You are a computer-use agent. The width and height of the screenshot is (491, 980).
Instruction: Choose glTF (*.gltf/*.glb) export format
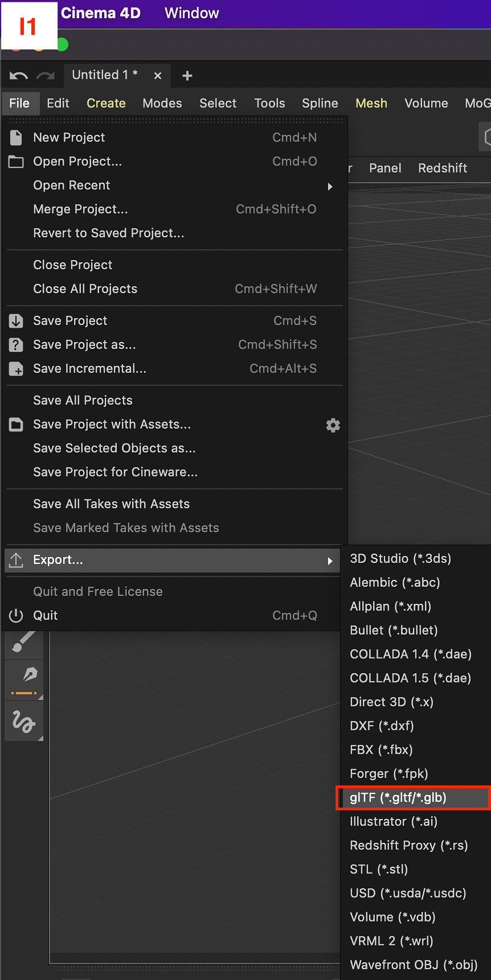(x=398, y=797)
